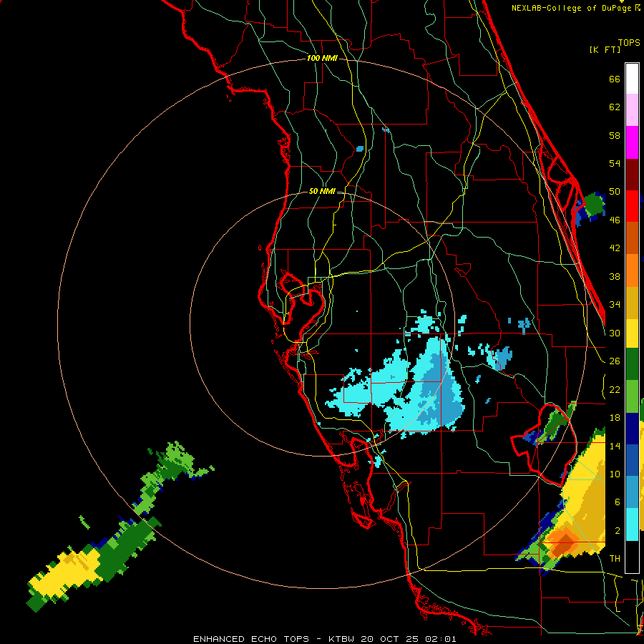Select the cyan legend color band
644x644 pixels.
pos(632,524)
